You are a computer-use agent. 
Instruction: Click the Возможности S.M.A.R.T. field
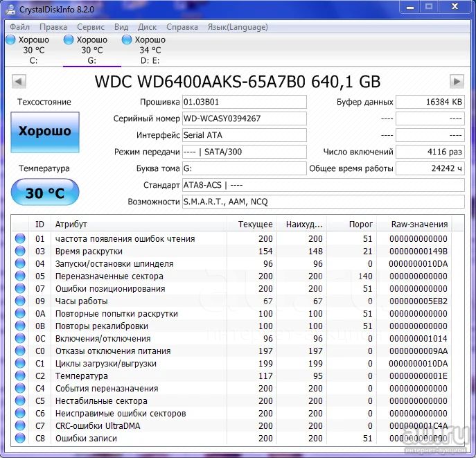[324, 202]
